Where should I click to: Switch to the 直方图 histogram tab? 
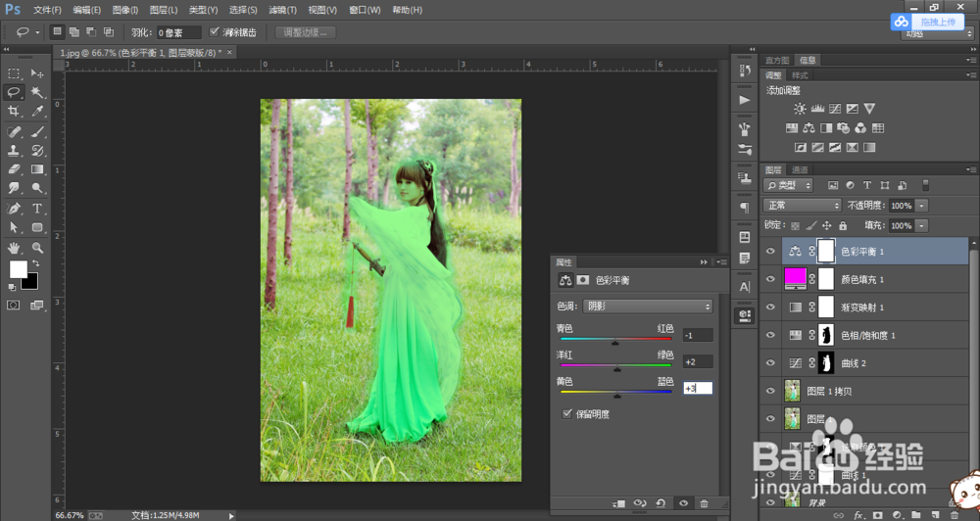point(777,61)
